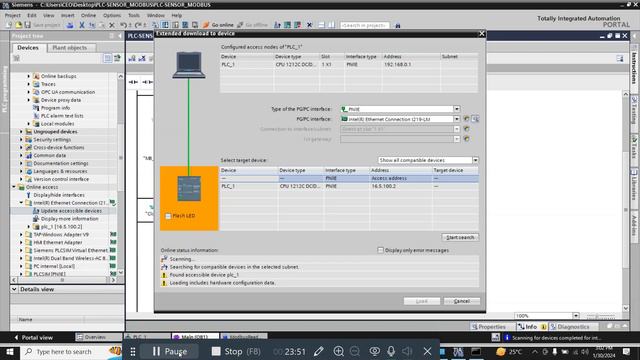
Task: Click the recorder pen annotation icon
Action: (318, 351)
